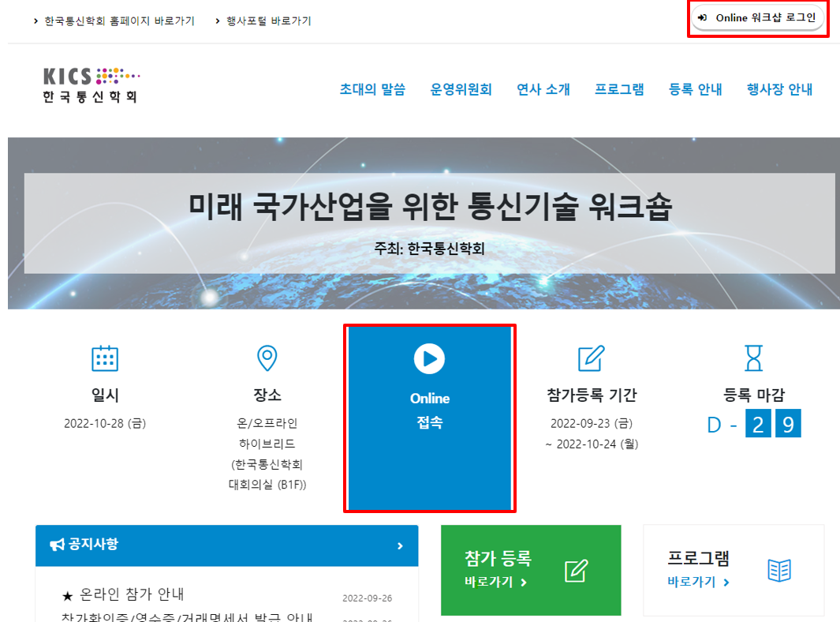Click the location pin icon above 장소
840x622 pixels.
click(267, 358)
